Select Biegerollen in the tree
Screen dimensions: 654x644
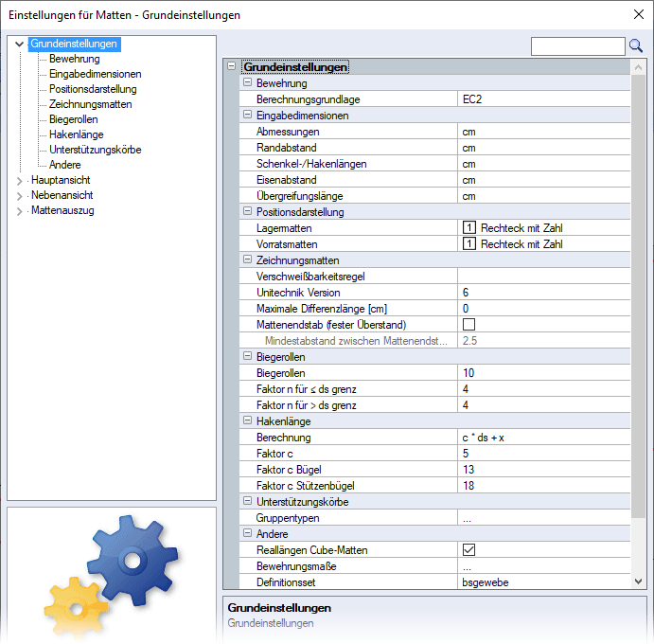[74, 119]
